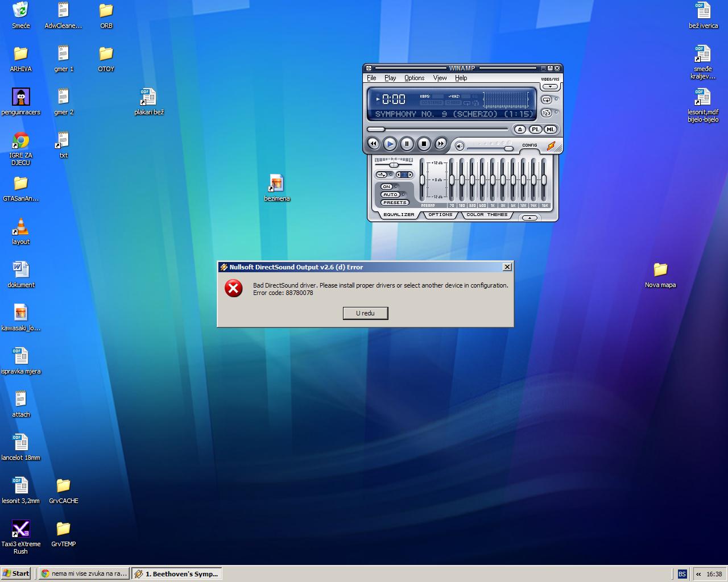This screenshot has width=728, height=582.
Task: Open media library with ML button
Action: (x=550, y=130)
